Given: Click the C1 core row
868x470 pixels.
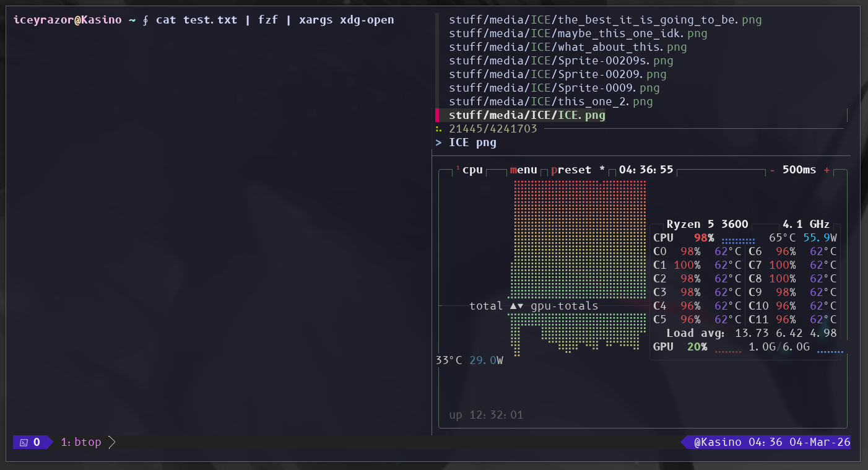Looking at the screenshot, I should [x=697, y=265].
